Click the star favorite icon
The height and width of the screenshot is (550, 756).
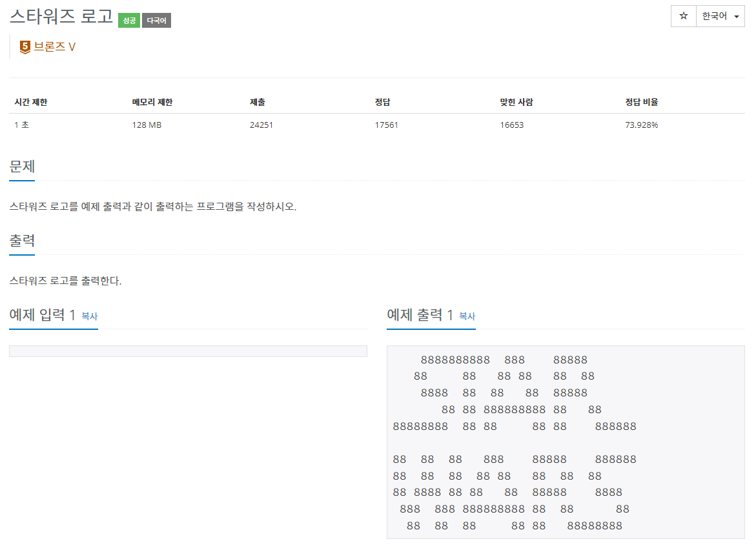[683, 16]
